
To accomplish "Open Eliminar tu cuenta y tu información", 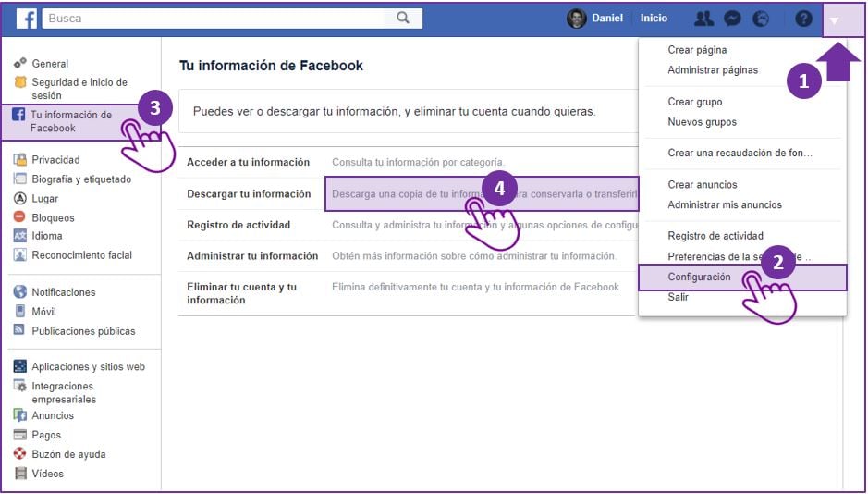I will coord(408,293).
